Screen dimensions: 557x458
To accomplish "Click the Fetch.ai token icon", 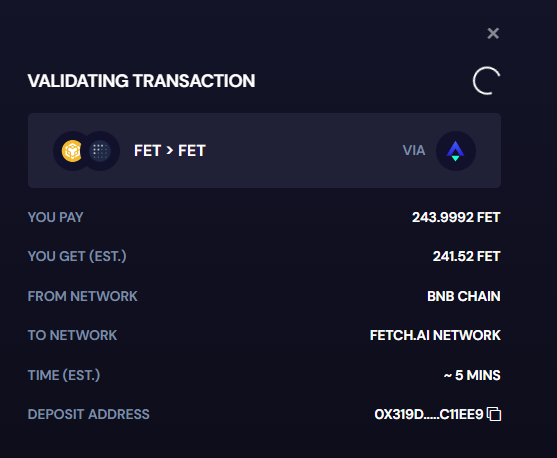I will pos(100,151).
